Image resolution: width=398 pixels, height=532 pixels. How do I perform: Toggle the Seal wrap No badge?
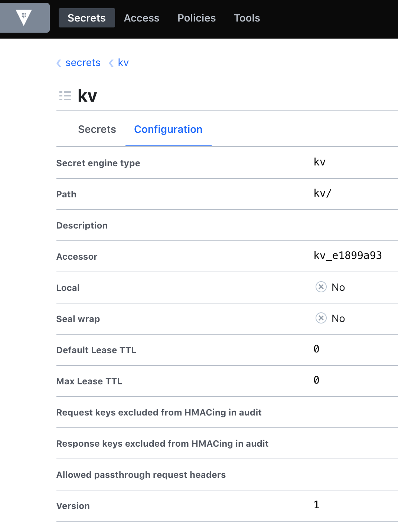coord(330,318)
